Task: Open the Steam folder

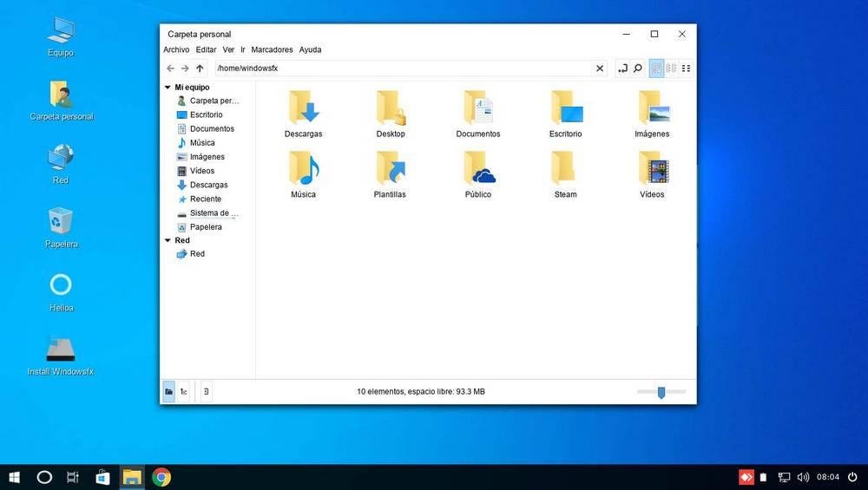Action: coord(565,174)
